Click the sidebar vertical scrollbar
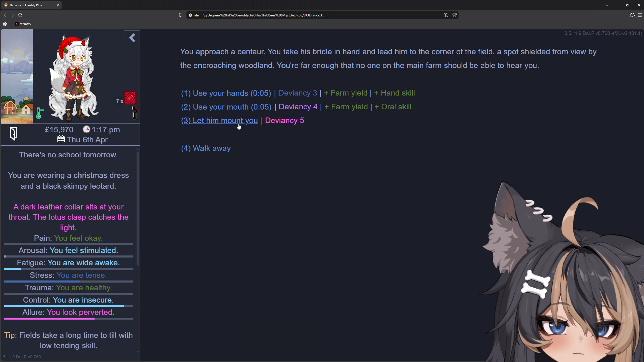This screenshot has height=362, width=644. click(138, 209)
